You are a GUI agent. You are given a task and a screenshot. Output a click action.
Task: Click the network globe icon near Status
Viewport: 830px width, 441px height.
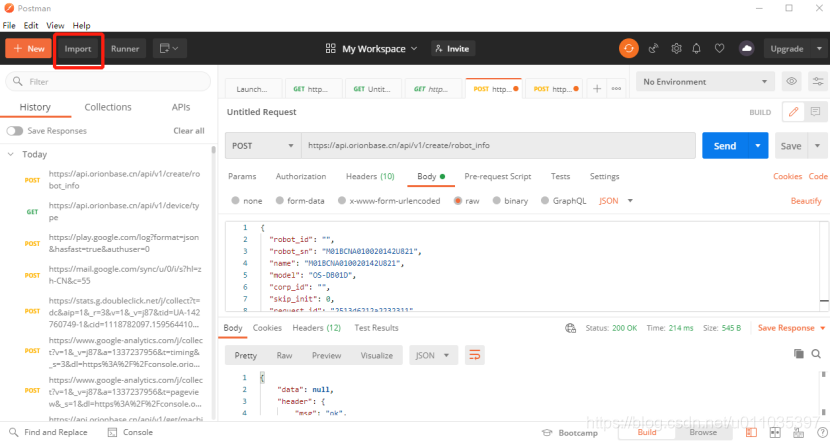coord(570,328)
